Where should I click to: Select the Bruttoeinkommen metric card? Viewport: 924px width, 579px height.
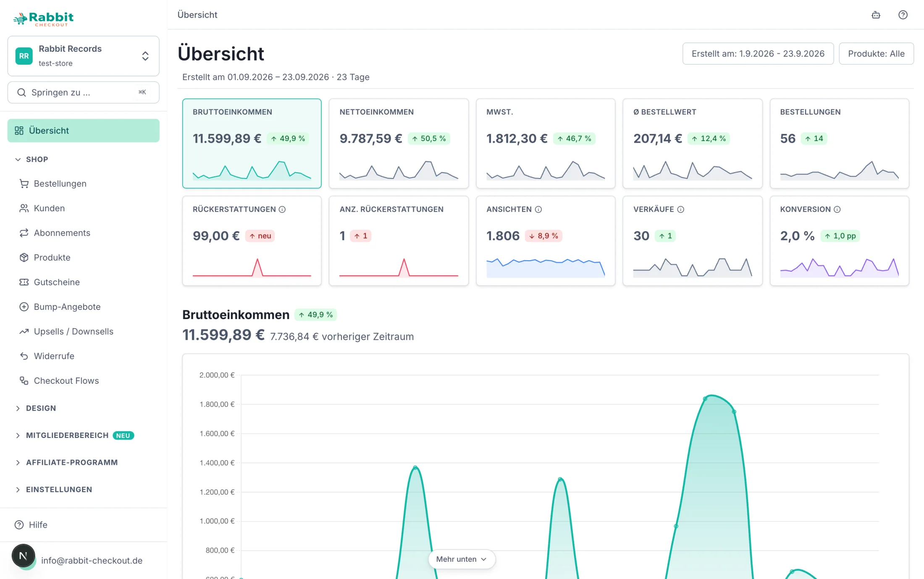[x=252, y=143]
